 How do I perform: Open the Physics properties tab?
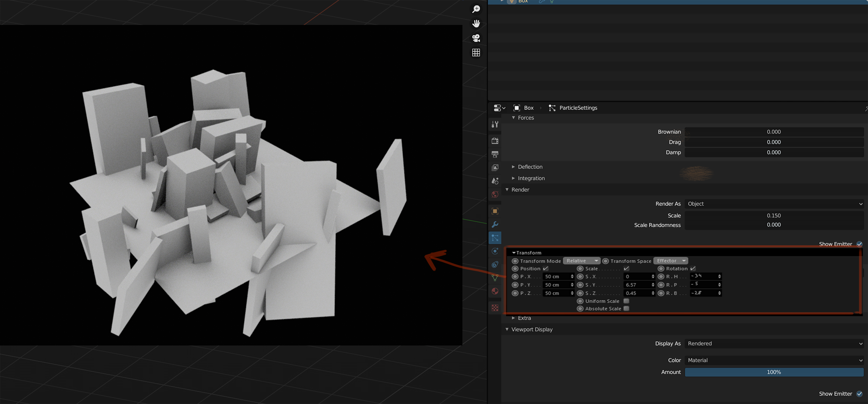[x=495, y=251]
